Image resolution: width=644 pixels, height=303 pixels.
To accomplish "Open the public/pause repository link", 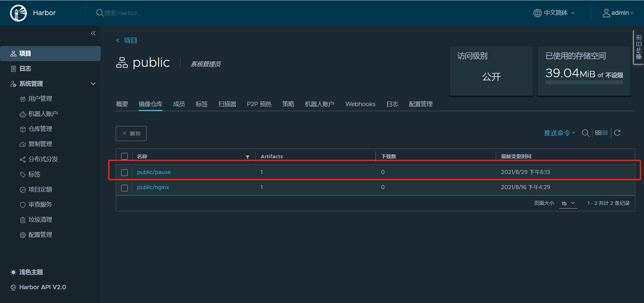I will 154,172.
